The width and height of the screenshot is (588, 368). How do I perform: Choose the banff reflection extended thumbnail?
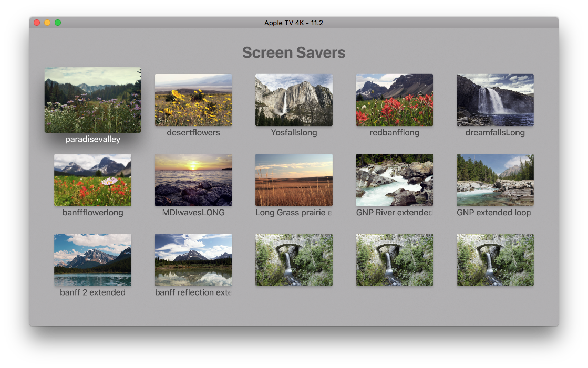pyautogui.click(x=193, y=259)
